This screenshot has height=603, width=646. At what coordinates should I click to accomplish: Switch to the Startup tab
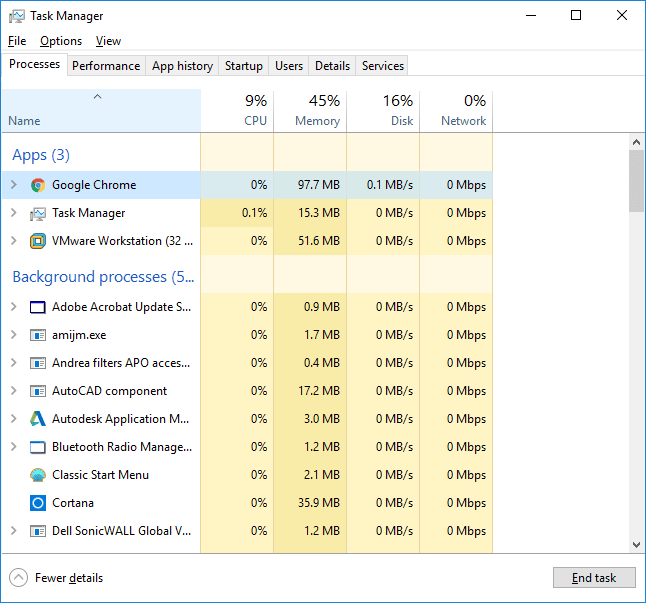(244, 66)
